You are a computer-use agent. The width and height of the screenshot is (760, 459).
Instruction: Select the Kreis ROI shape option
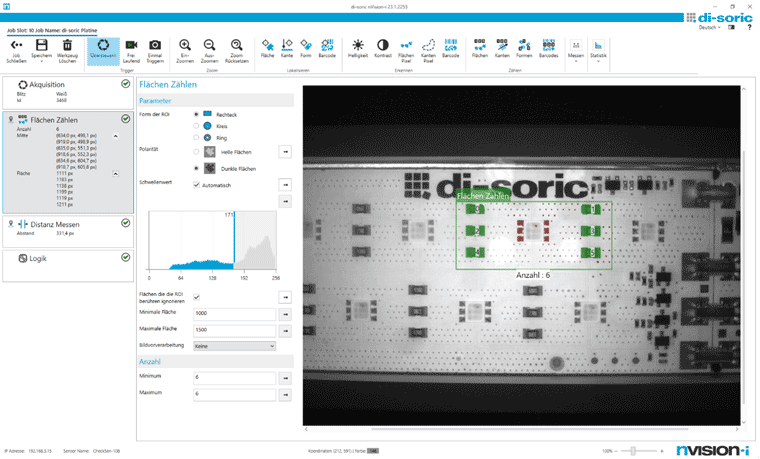coord(196,126)
